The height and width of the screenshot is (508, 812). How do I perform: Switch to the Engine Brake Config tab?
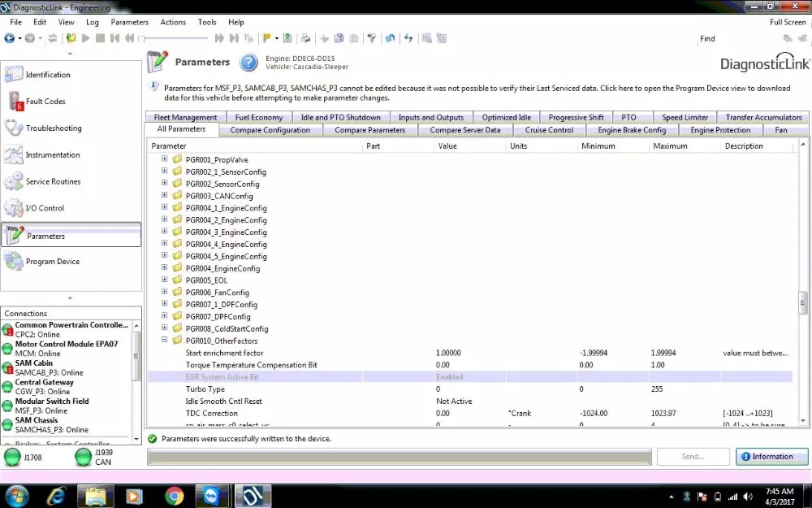coord(632,130)
